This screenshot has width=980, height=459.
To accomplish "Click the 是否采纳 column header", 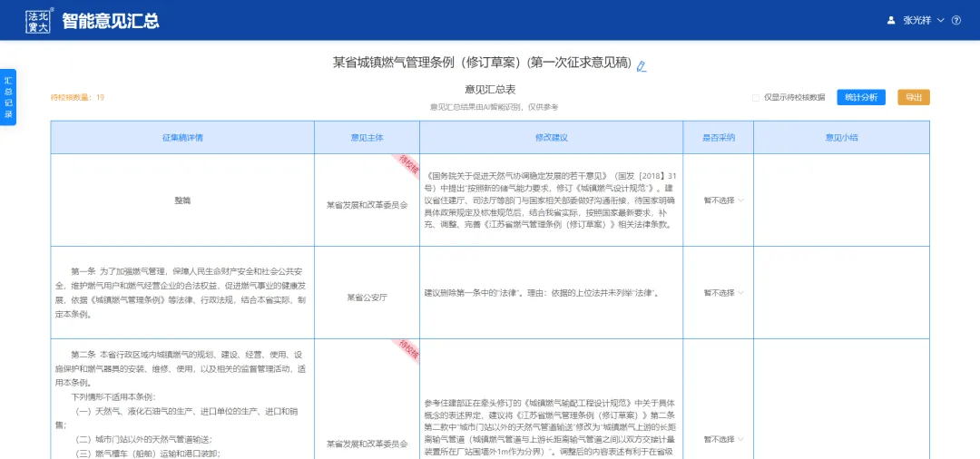I will (x=719, y=138).
